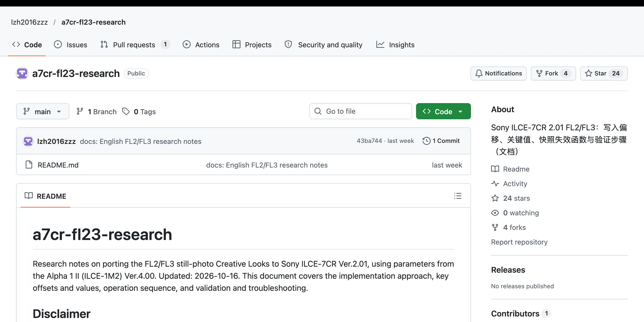Click the a7cr-fl23-research breadcrumb link

point(93,22)
